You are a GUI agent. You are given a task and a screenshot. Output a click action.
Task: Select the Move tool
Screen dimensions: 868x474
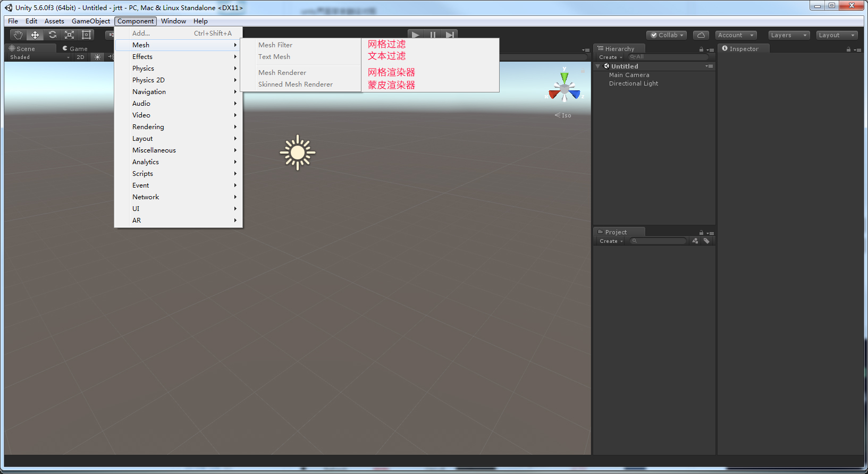[35, 35]
